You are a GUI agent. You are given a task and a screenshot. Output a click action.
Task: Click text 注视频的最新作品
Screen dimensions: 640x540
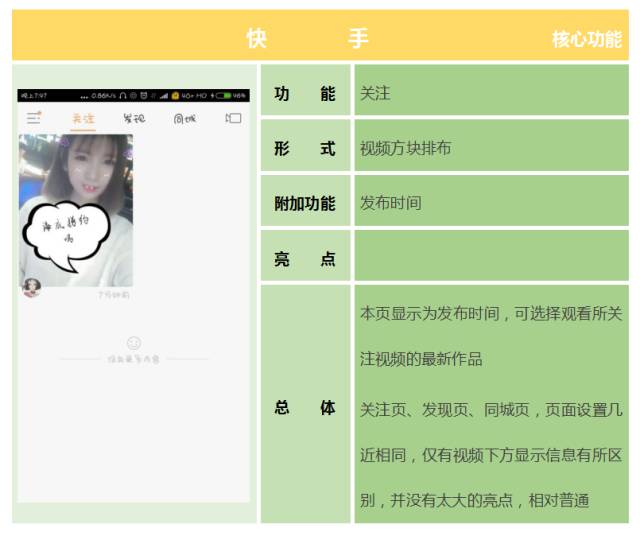tap(421, 359)
